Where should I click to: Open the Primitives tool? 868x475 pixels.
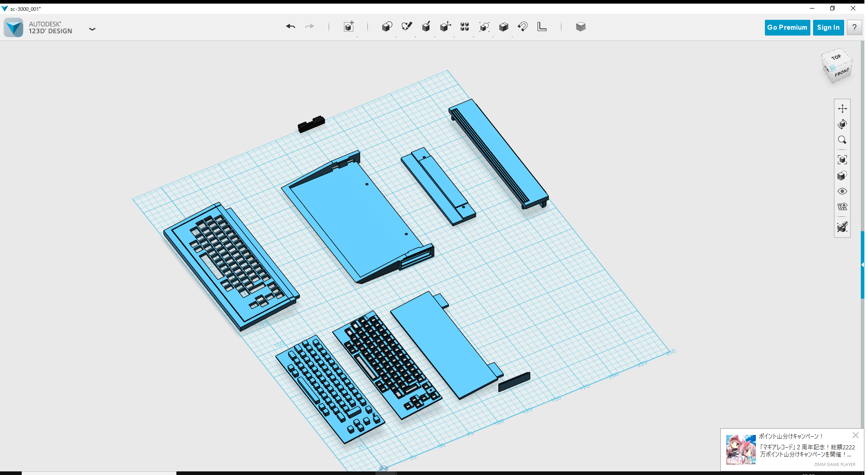(387, 27)
